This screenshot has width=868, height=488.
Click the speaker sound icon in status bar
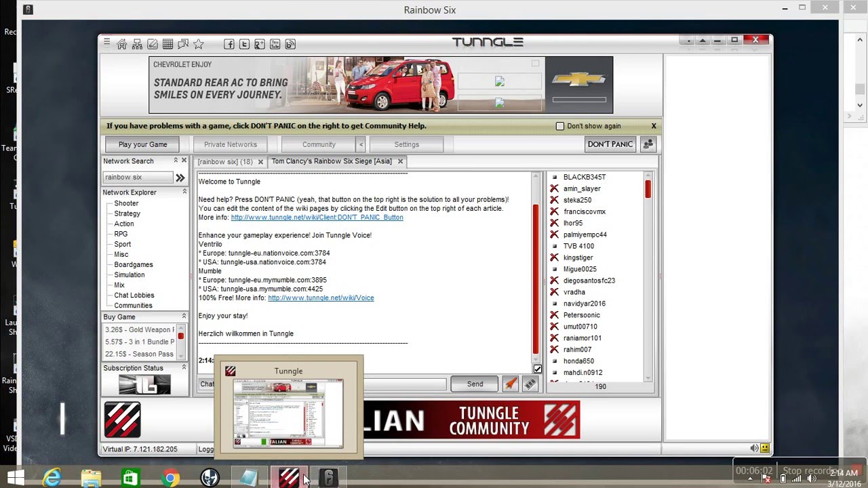click(754, 448)
